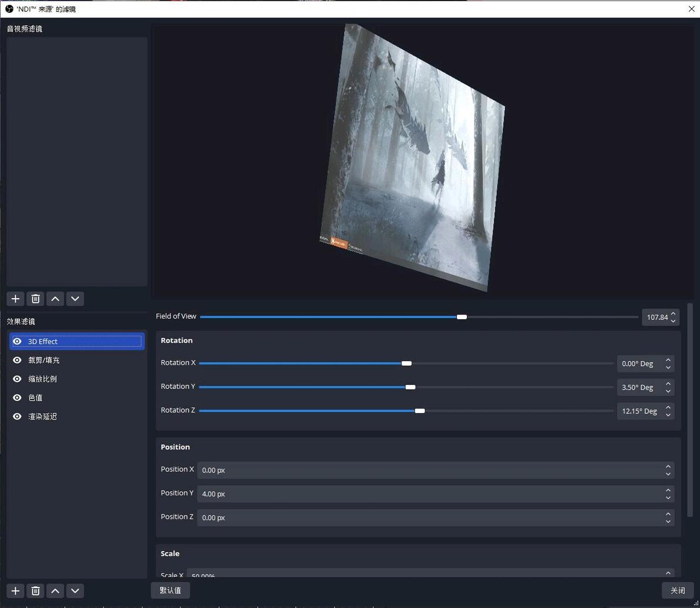Move effect filter up using bottom up arrow

[x=55, y=590]
